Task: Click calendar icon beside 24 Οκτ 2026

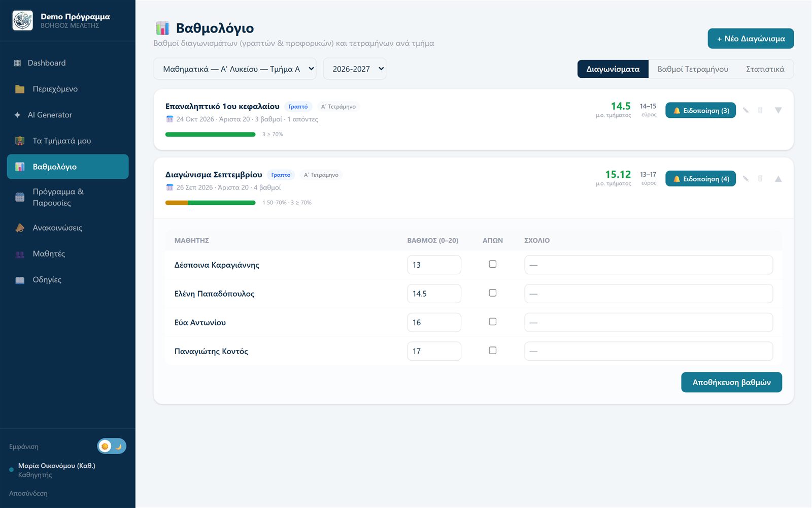Action: pyautogui.click(x=170, y=119)
